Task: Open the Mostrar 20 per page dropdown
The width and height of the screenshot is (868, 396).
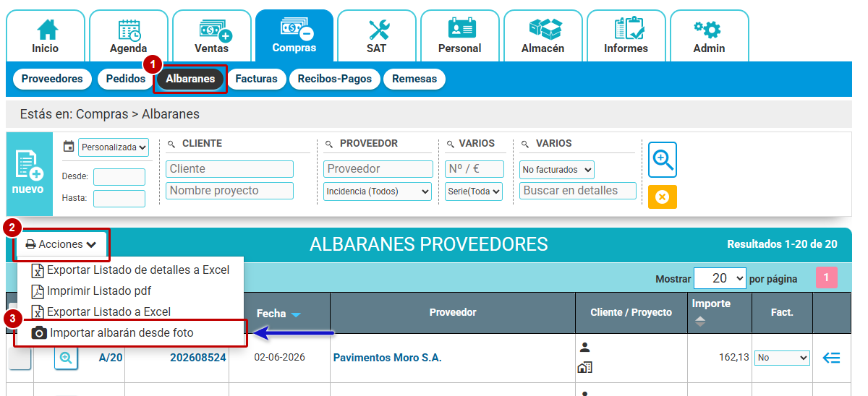Action: tap(720, 278)
